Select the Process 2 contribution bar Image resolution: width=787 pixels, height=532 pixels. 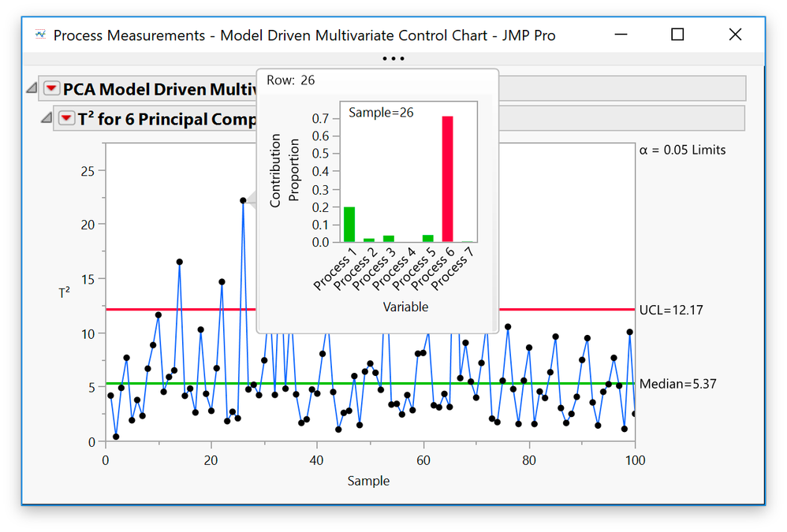pyautogui.click(x=369, y=240)
